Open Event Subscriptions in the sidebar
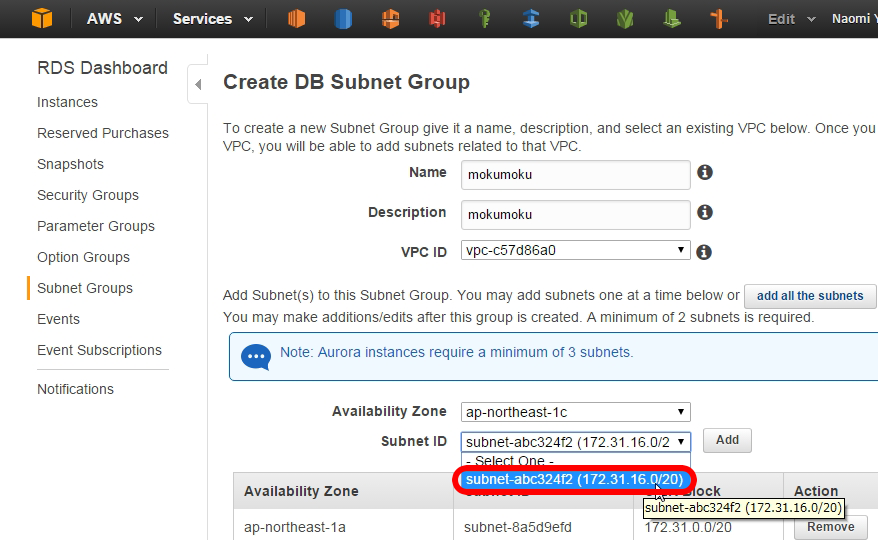Image resolution: width=878 pixels, height=540 pixels. point(99,350)
